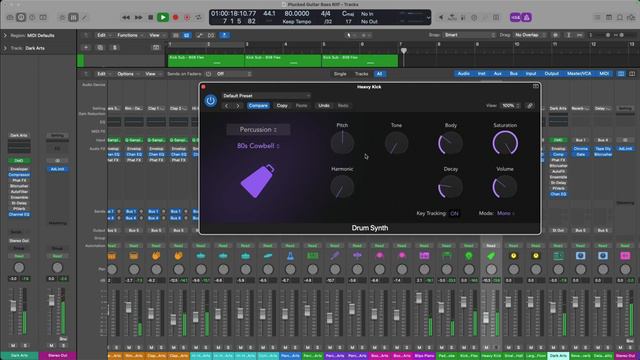Open Quick Help icon
The height and width of the screenshot is (360, 640).
coord(32,18)
